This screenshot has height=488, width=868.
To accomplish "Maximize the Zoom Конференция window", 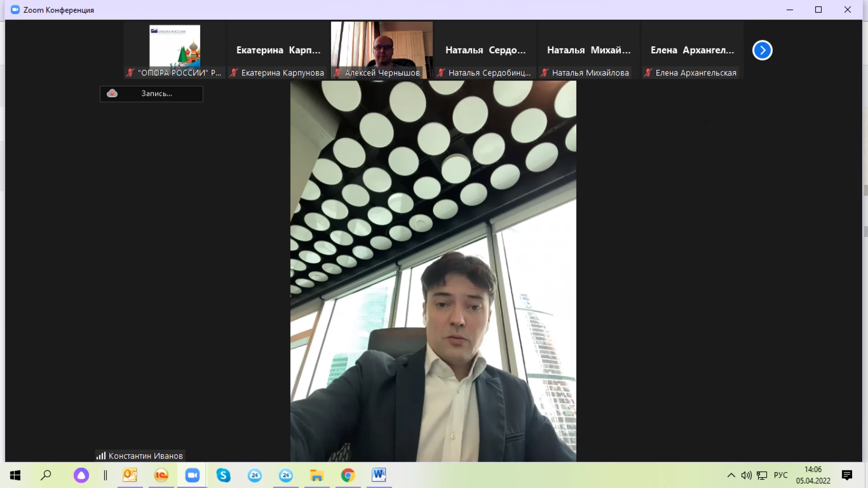I will (818, 9).
